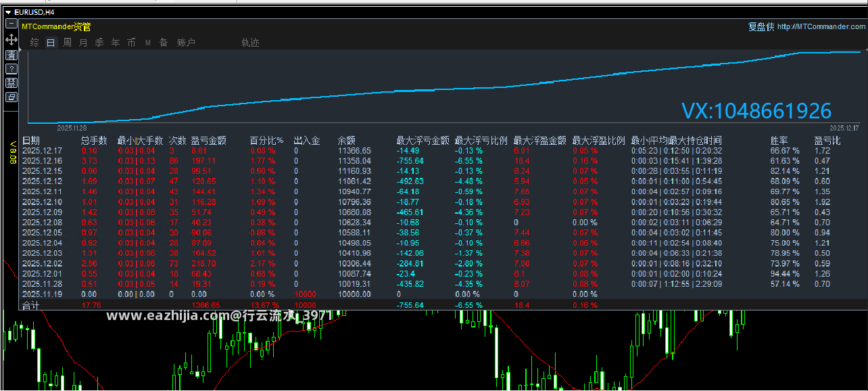The image size is (868, 391).
Task: Click the 2025.11.28 chart start date marker
Action: (72, 128)
